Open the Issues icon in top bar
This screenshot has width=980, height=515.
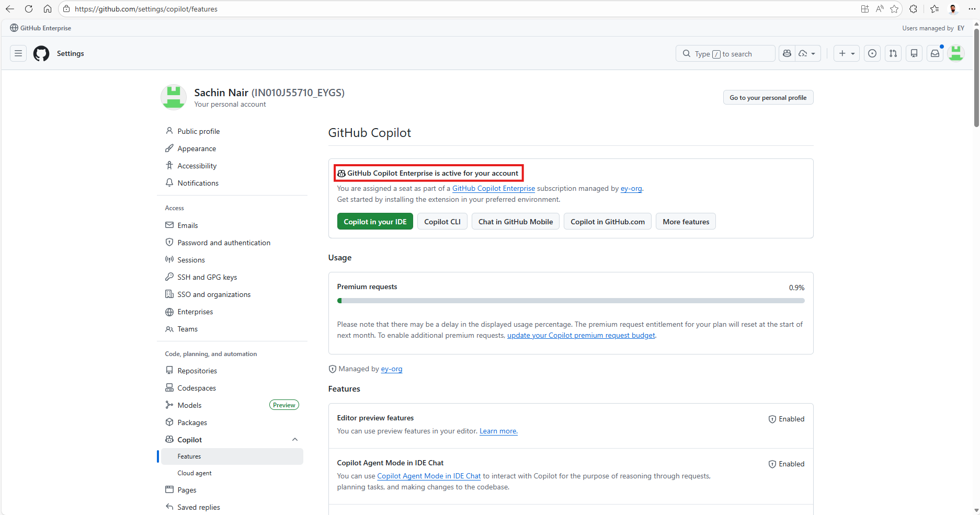pos(872,53)
